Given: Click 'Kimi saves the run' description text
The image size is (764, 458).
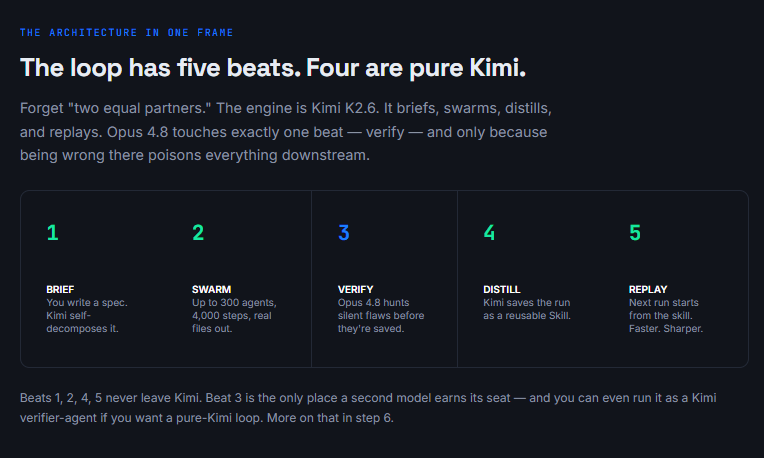Looking at the screenshot, I should [x=527, y=309].
